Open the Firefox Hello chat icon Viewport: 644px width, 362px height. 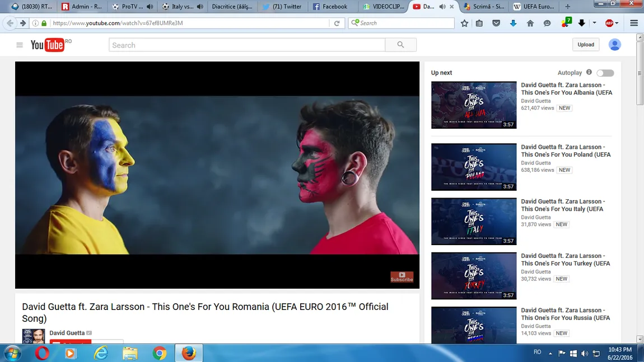point(547,23)
